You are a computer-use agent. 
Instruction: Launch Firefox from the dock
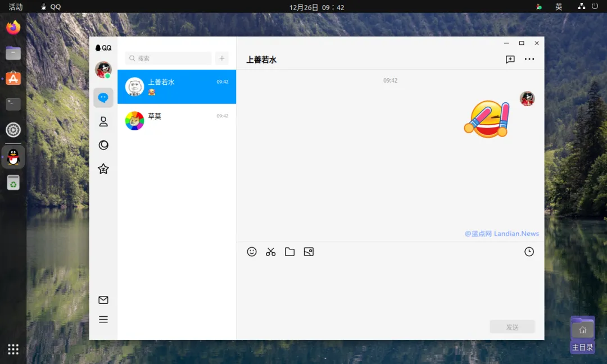[x=13, y=28]
